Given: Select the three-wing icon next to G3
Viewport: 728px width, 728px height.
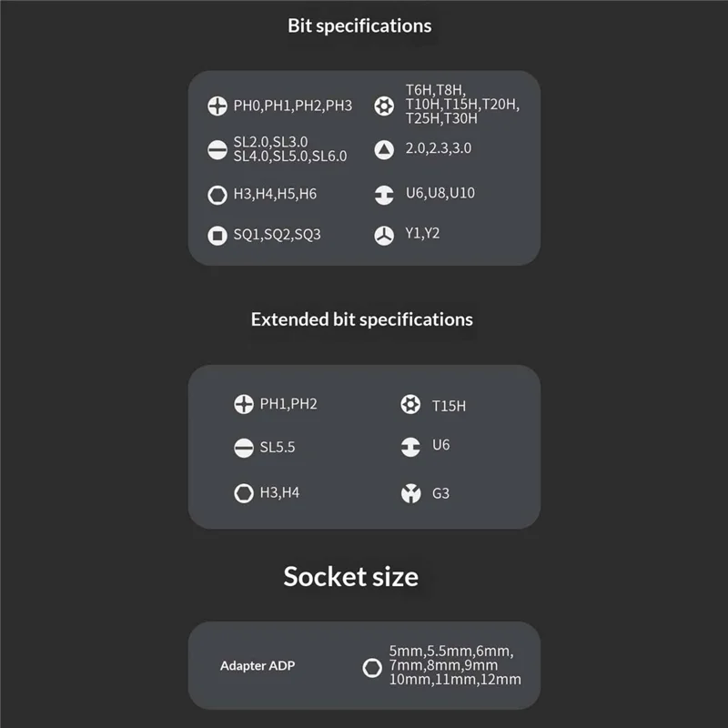Looking at the screenshot, I should [411, 493].
